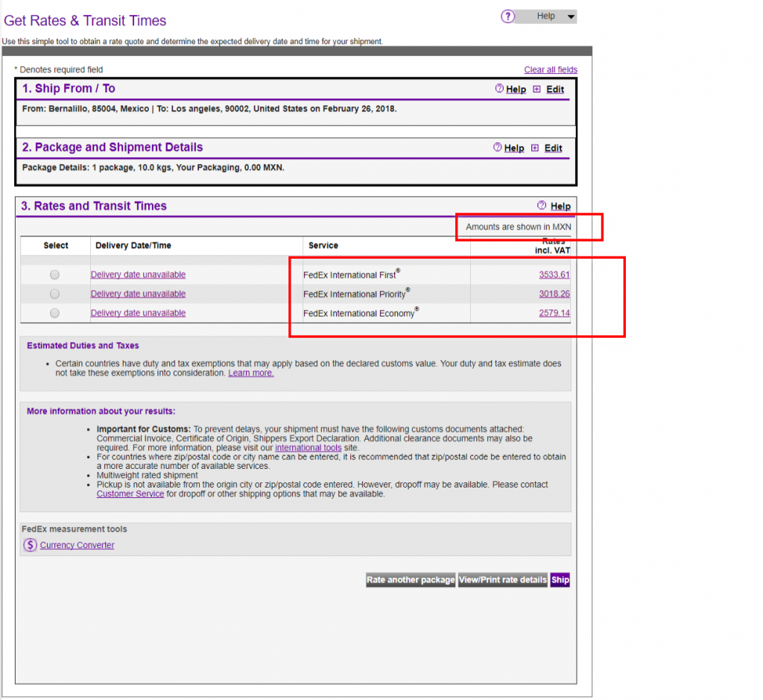763x700 pixels.
Task: Click the 3. Rates and Transit Times heading
Action: [x=93, y=206]
